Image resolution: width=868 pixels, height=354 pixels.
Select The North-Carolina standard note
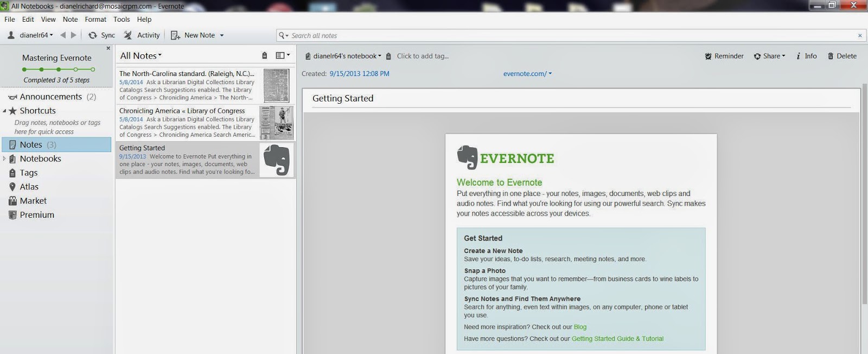tap(206, 86)
